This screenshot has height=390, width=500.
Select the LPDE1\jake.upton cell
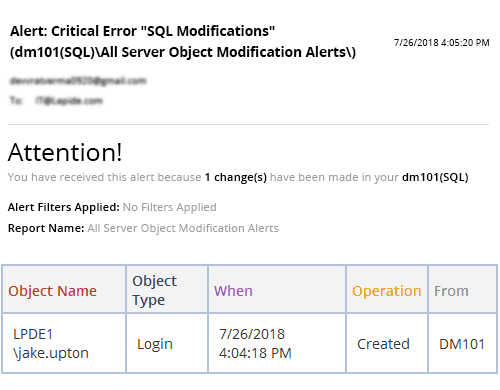pos(64,343)
